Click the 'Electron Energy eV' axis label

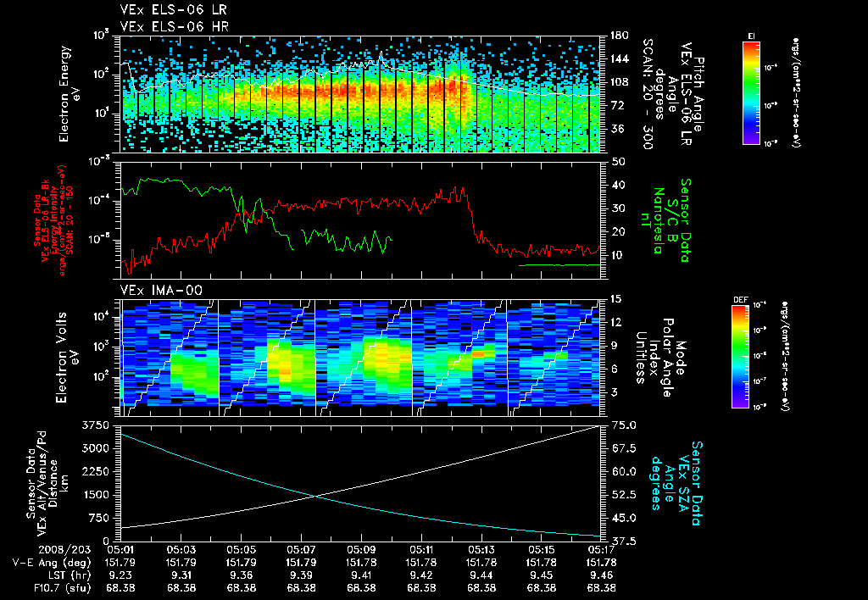point(70,93)
